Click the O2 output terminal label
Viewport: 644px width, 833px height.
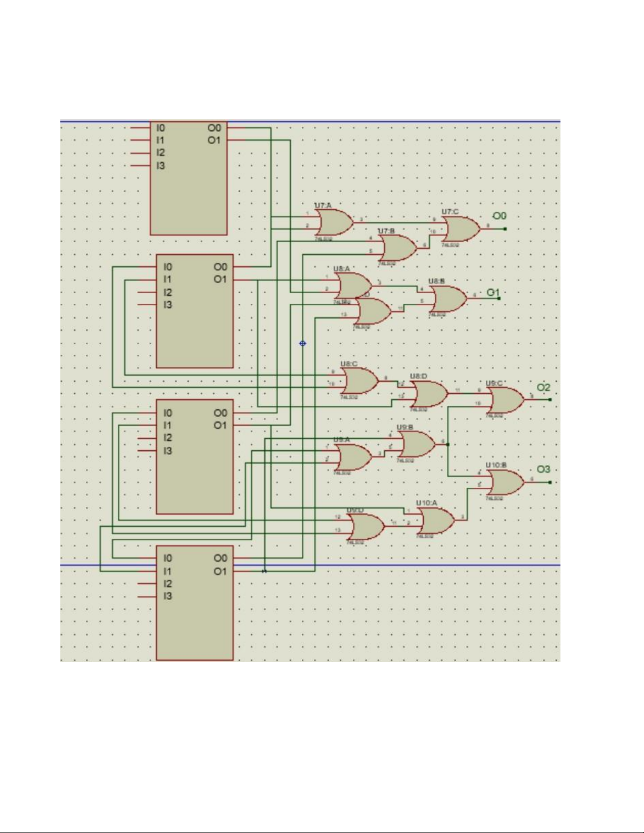544,387
